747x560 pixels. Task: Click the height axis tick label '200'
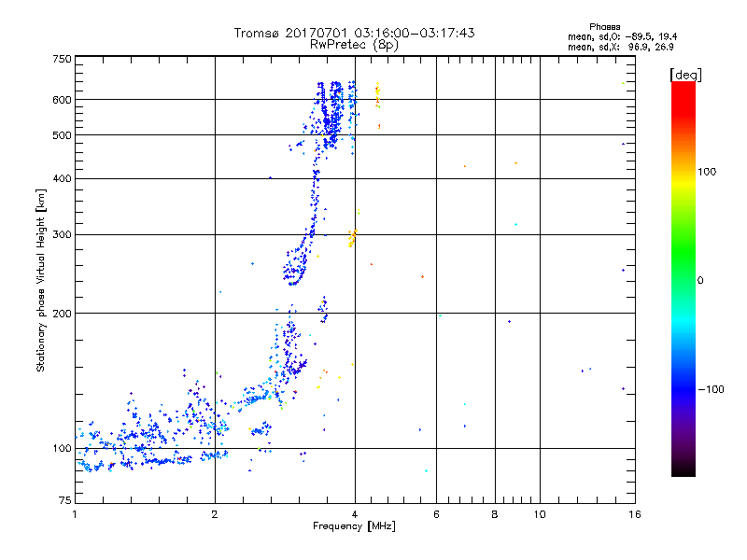62,314
